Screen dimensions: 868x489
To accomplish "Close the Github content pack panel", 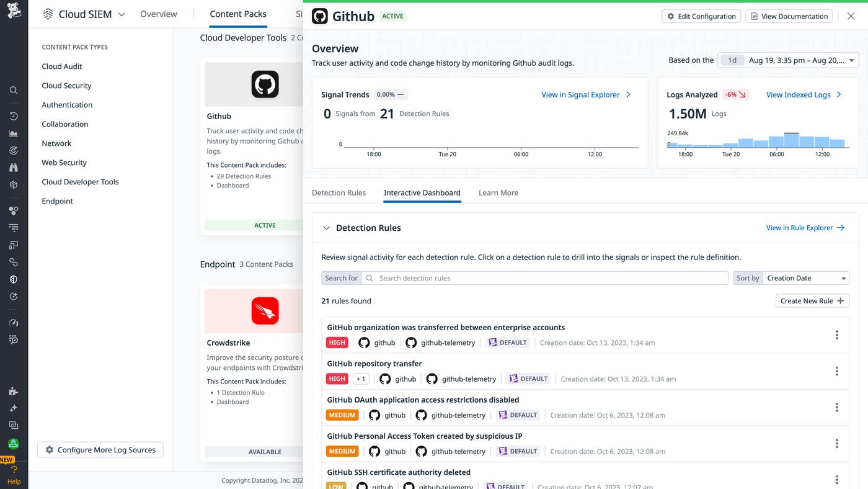I will pos(851,16).
